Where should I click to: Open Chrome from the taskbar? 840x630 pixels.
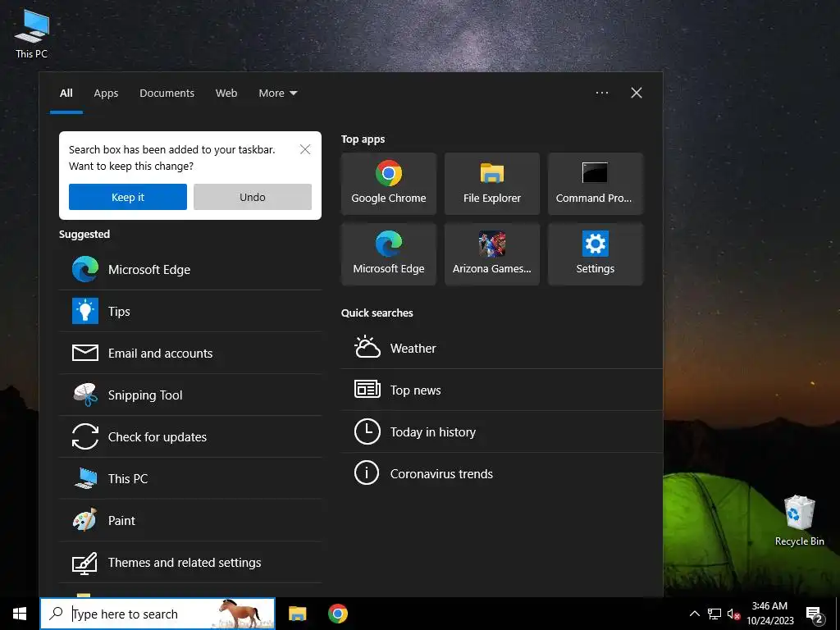point(337,614)
